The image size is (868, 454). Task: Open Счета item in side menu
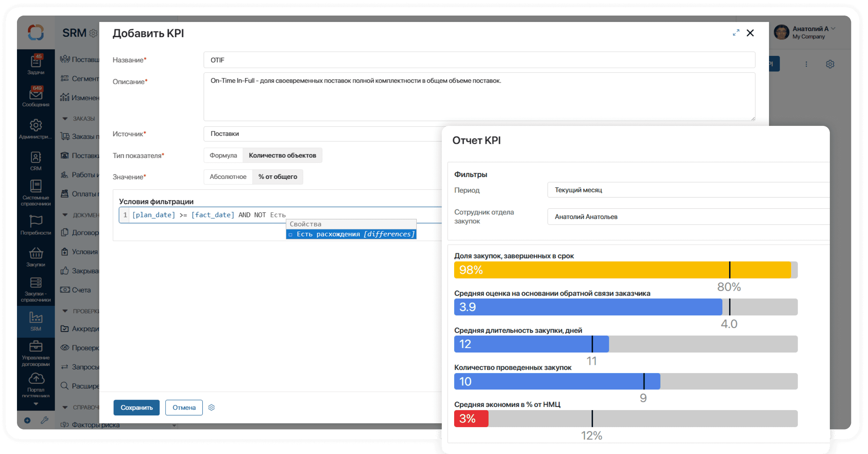pos(81,290)
